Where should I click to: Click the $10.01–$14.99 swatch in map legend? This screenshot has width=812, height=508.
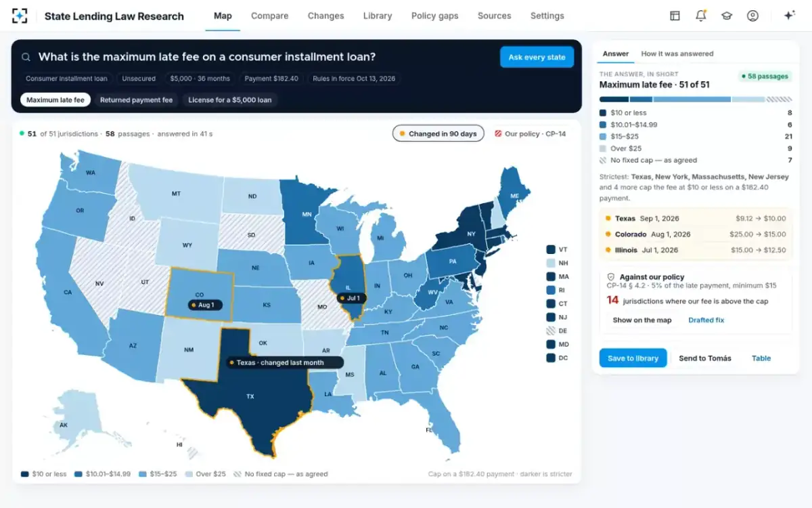(x=78, y=474)
